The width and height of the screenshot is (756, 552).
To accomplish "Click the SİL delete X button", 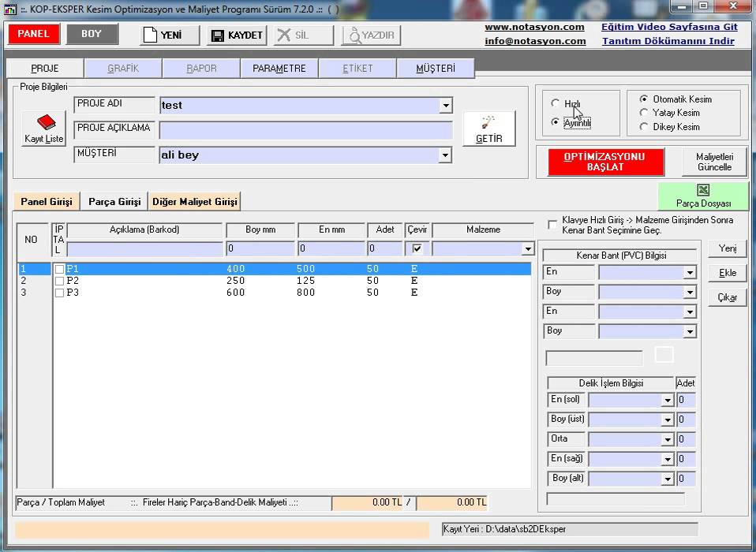I will pyautogui.click(x=303, y=35).
